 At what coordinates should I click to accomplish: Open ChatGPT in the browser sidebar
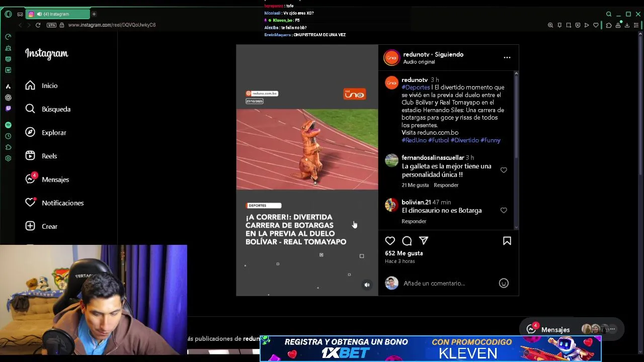click(8, 98)
